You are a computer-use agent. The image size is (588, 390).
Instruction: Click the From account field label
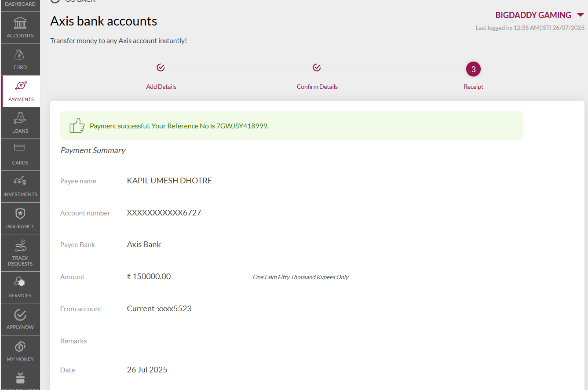(x=80, y=309)
